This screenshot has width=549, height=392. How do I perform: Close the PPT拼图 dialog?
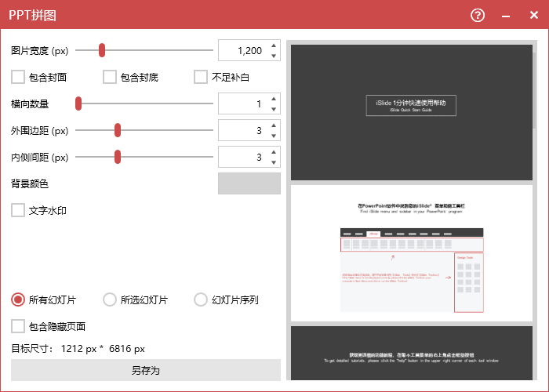click(x=533, y=15)
